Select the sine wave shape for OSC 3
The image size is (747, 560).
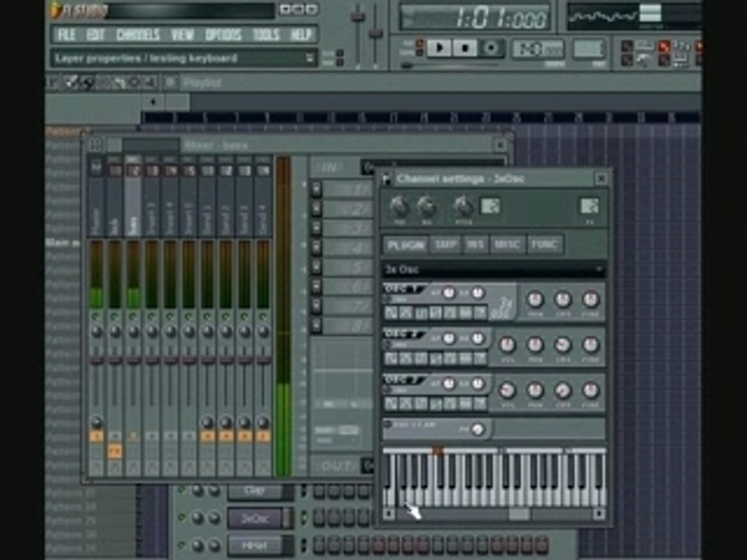click(x=391, y=404)
